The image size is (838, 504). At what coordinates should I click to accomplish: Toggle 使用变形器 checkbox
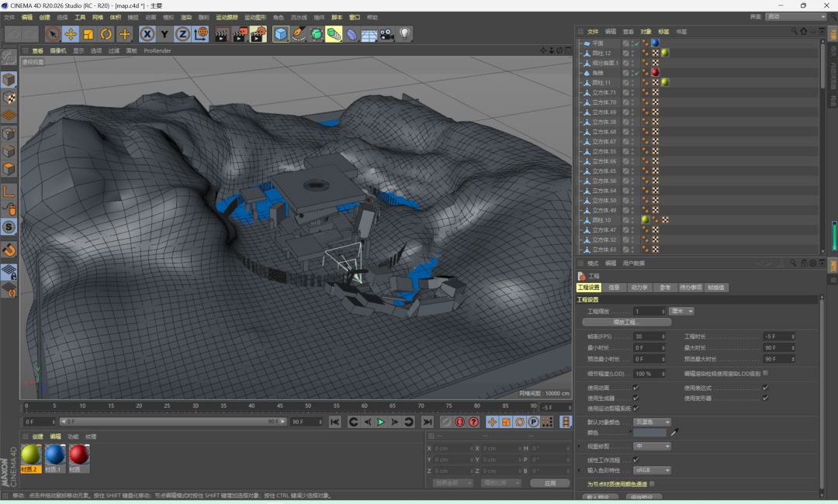tap(765, 398)
